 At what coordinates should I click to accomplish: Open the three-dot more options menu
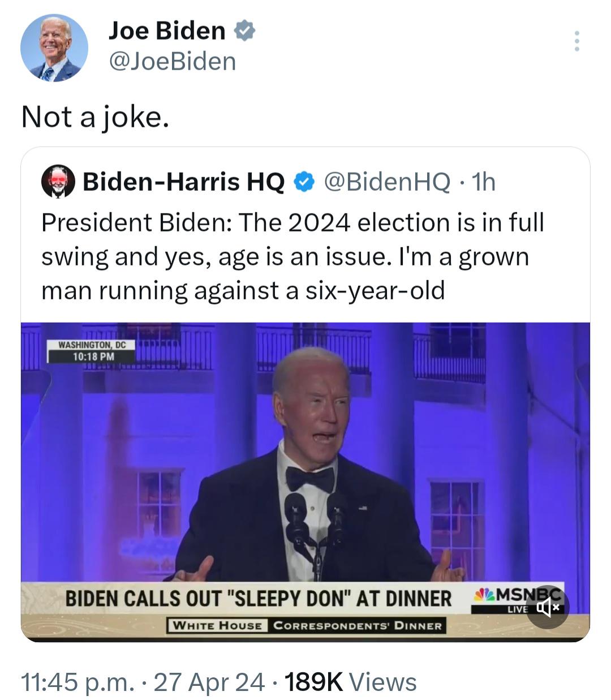click(x=576, y=41)
